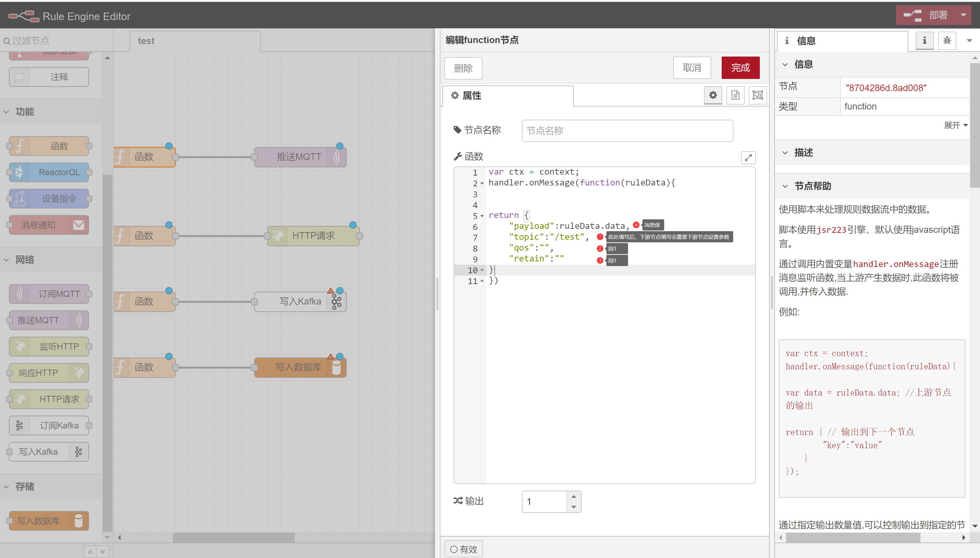Open the debug sidebar bug button

coord(947,41)
